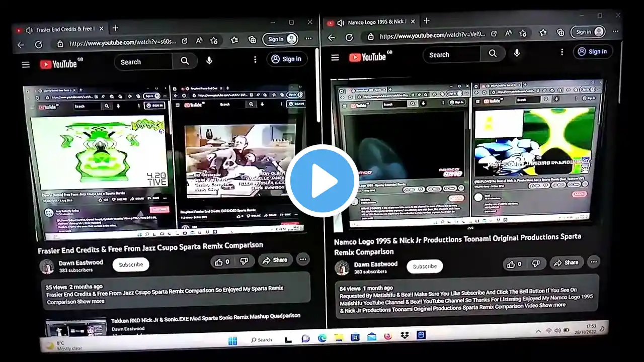Go back in the left browser window
This screenshot has width=644, height=362.
click(21, 45)
